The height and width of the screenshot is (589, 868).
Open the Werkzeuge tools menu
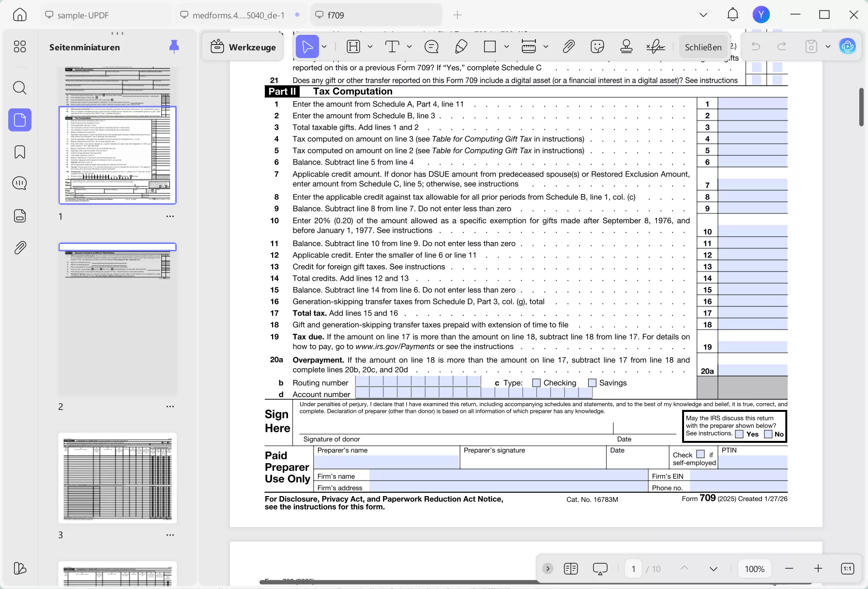tap(243, 47)
